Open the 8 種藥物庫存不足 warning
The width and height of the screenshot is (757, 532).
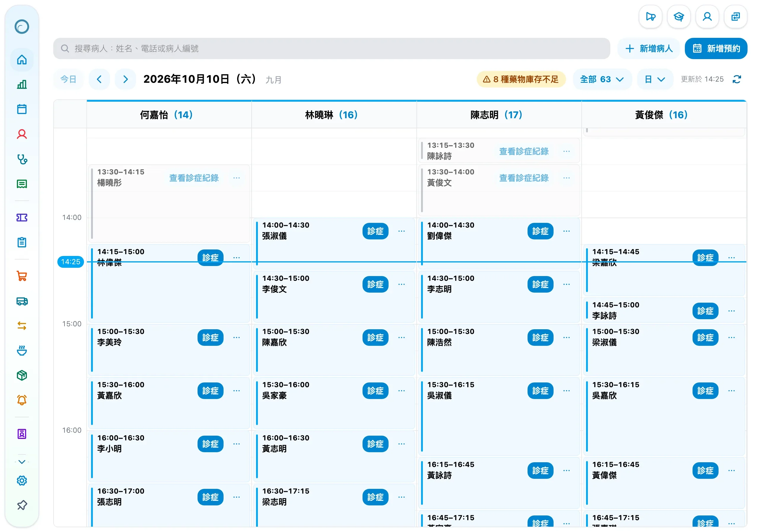(521, 80)
